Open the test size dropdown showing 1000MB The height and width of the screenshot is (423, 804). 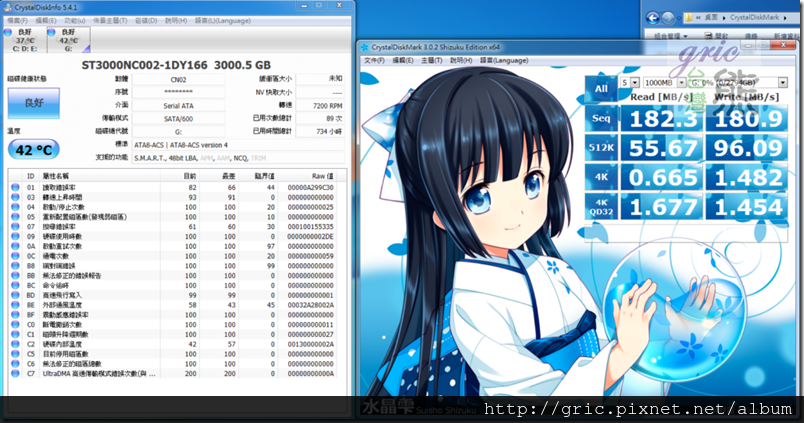(665, 83)
